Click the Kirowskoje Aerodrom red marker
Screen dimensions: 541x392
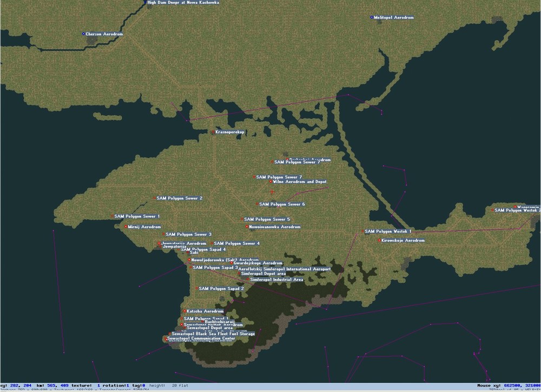point(379,240)
